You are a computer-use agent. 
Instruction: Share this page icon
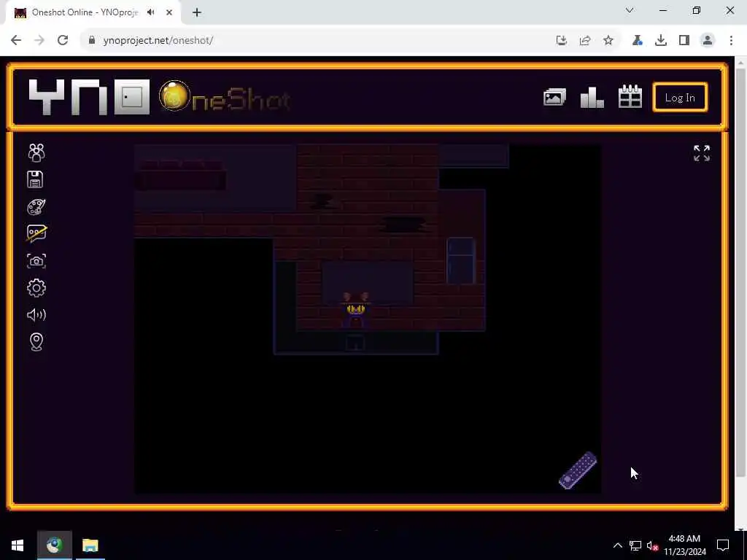[x=585, y=41]
